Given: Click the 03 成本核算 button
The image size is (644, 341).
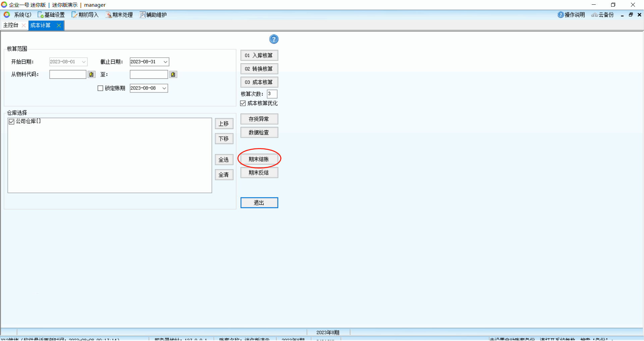Looking at the screenshot, I should (259, 82).
